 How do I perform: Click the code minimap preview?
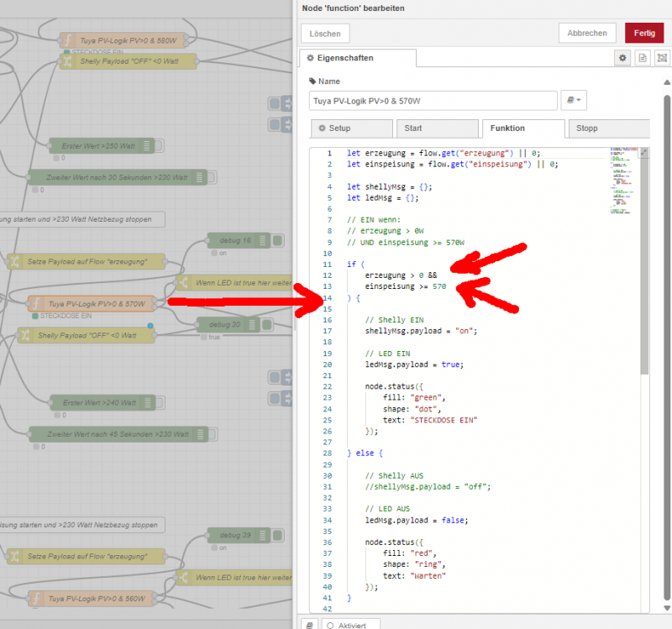click(623, 181)
